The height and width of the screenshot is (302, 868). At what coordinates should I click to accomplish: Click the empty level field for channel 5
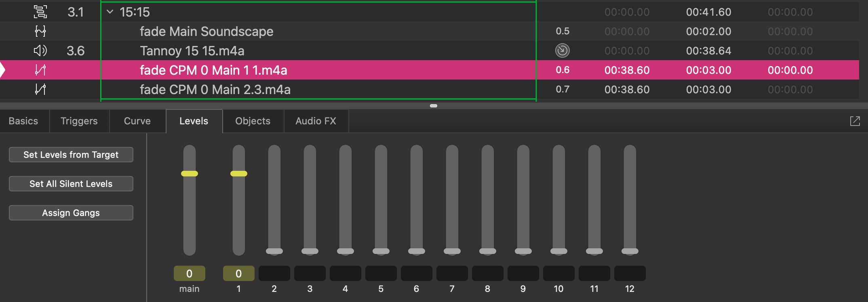[x=381, y=273]
